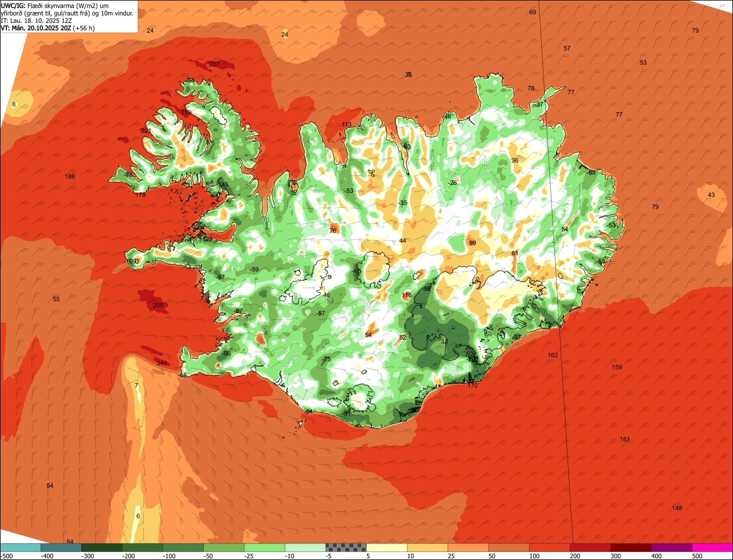The height and width of the screenshot is (560, 733).
Task: Click the '44' value in central highlands
Action: (403, 240)
